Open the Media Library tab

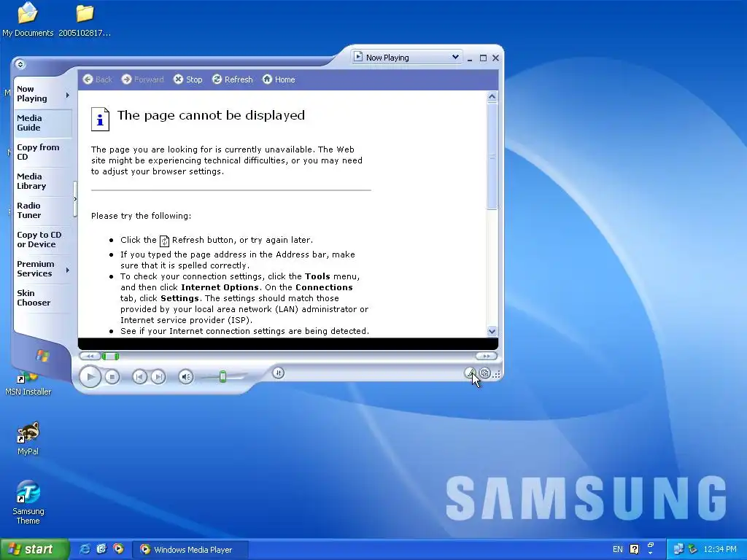point(42,182)
